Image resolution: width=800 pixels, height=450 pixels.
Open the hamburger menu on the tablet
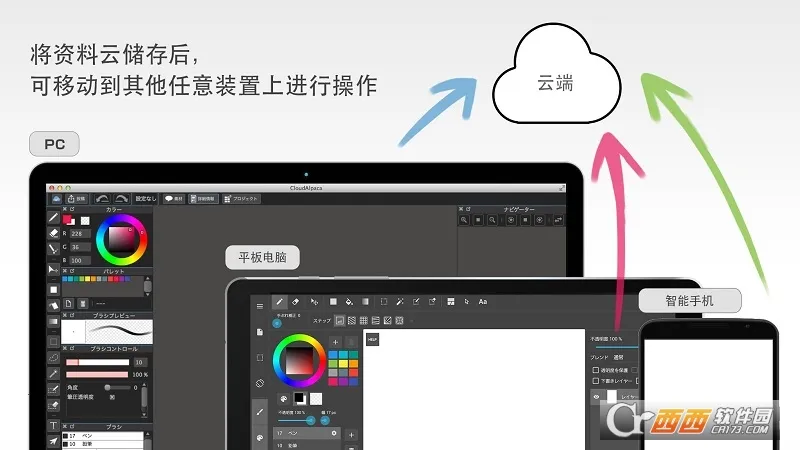coord(260,305)
